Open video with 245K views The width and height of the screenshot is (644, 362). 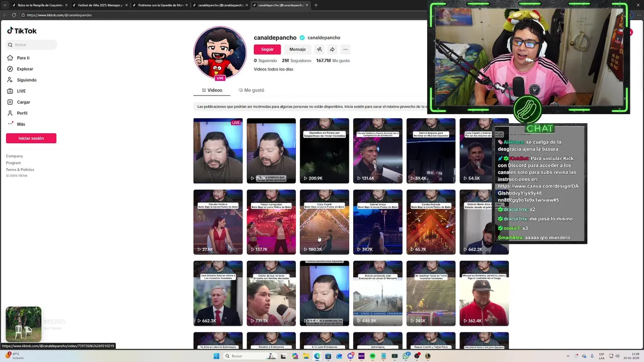pyautogui.click(x=431, y=294)
